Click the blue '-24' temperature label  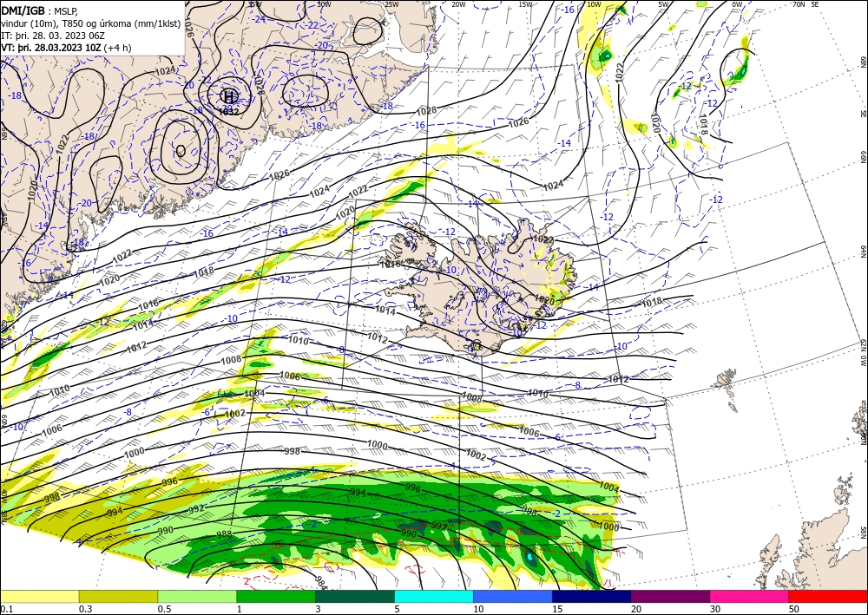click(x=258, y=19)
